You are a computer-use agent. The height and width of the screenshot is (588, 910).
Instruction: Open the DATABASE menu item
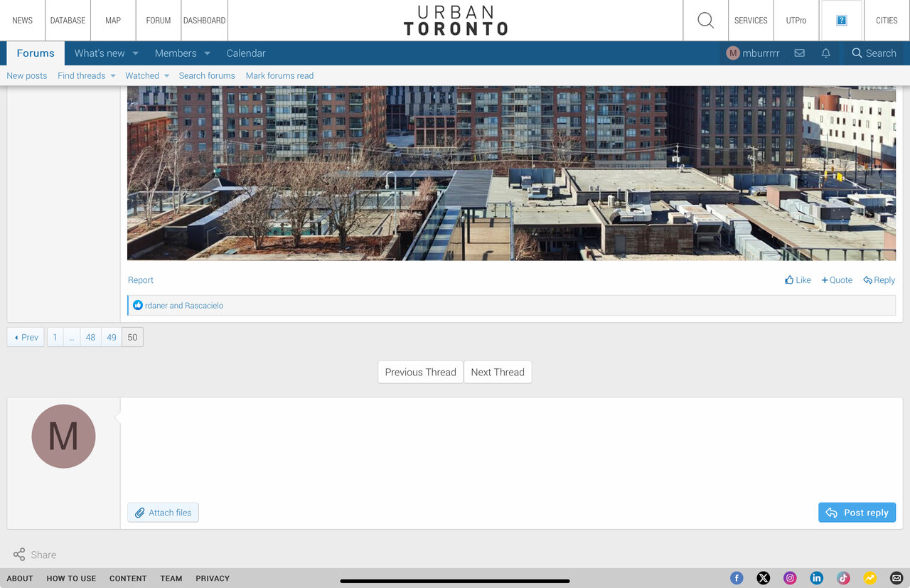[68, 21]
